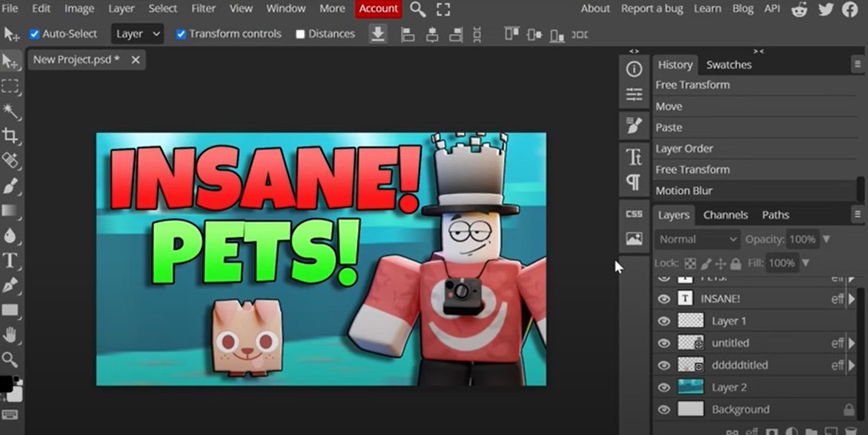Select the Blur droplet tool
Image resolution: width=868 pixels, height=435 pixels.
click(x=10, y=235)
